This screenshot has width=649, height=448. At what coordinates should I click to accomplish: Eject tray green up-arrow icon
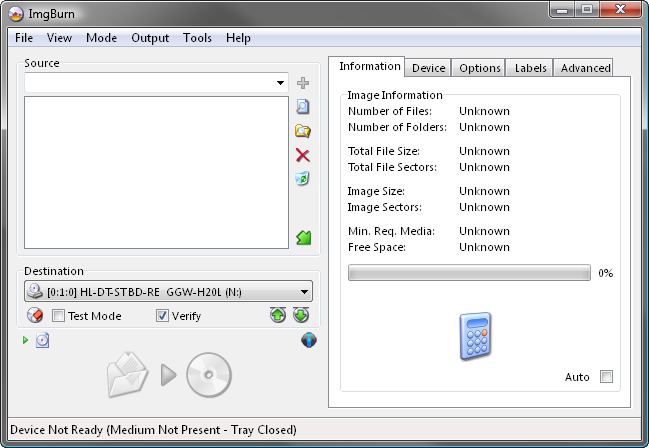coord(278,315)
